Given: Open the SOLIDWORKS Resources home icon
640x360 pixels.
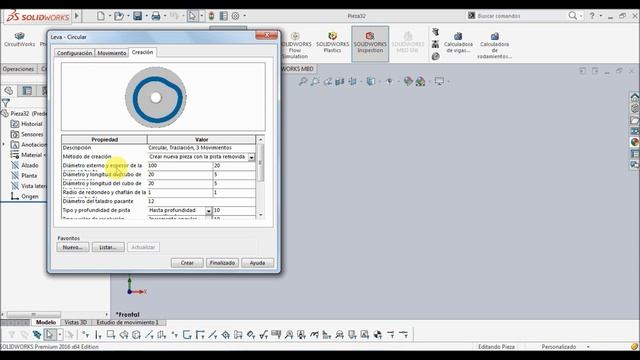Looking at the screenshot, I should click(x=635, y=97).
